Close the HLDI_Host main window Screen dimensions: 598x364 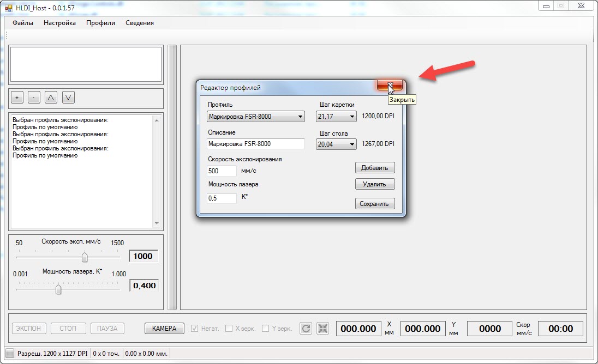point(581,6)
